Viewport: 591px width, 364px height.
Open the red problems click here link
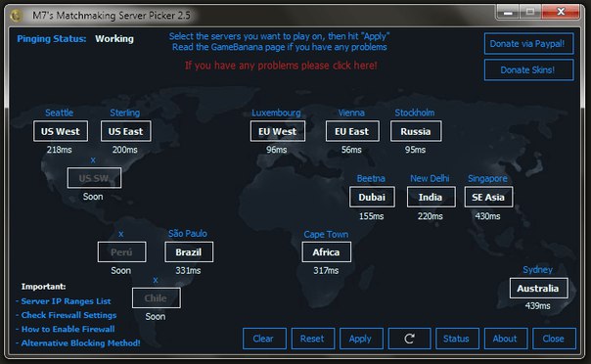click(281, 66)
